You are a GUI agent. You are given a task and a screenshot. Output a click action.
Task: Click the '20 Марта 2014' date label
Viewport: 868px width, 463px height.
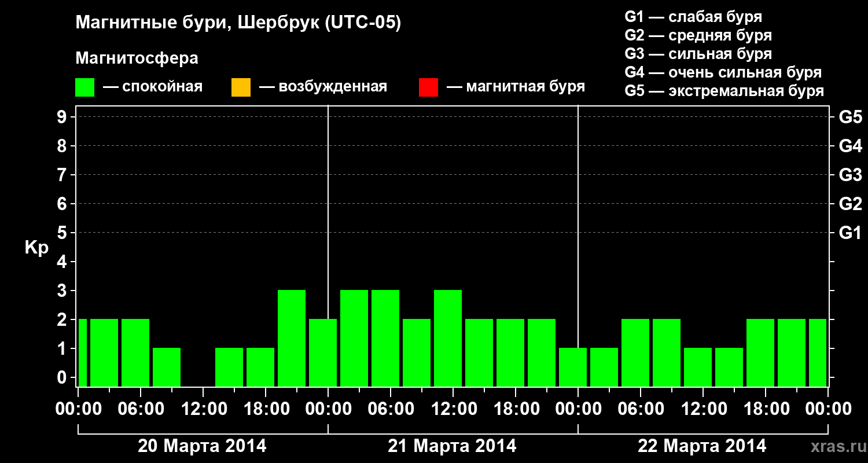[x=202, y=446]
